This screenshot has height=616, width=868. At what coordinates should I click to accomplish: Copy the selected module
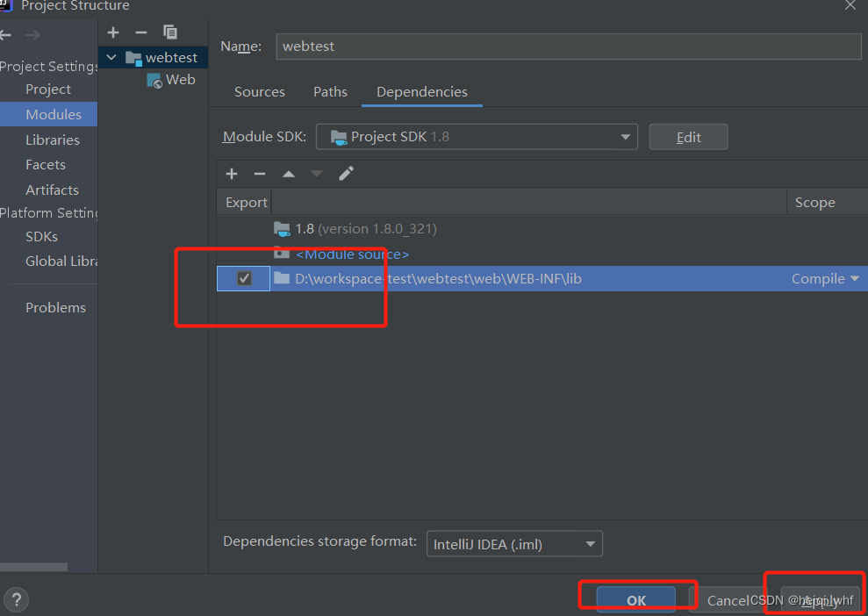(170, 32)
